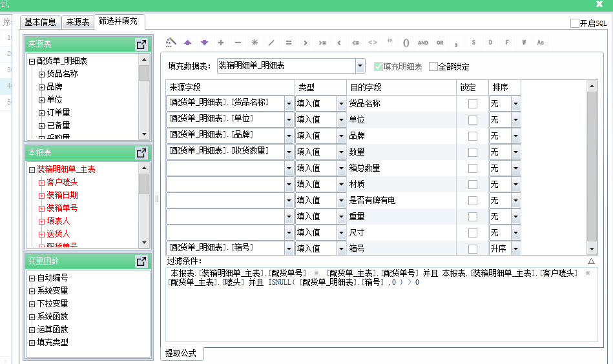
Task: Pop out the 来源表 panel
Action: [x=141, y=44]
